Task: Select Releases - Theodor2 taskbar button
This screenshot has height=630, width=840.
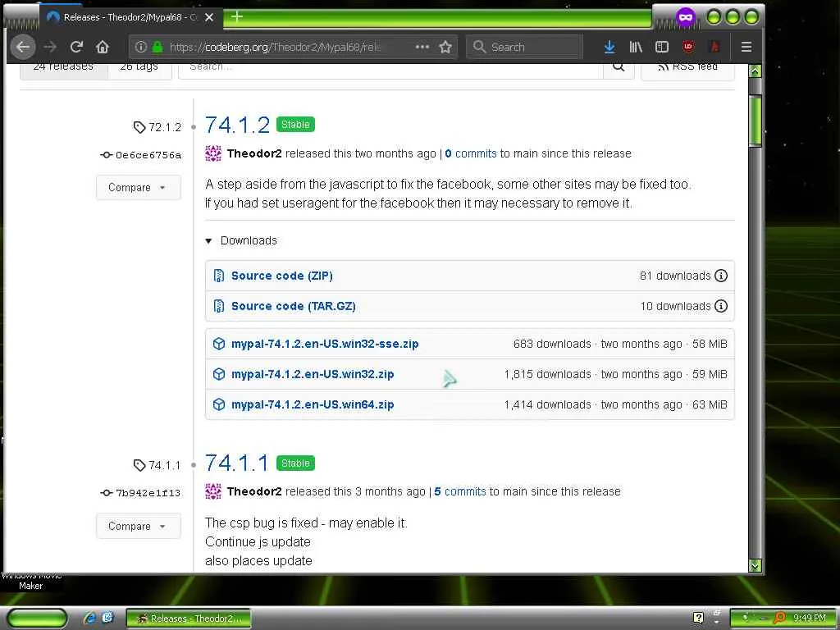Action: point(188,619)
